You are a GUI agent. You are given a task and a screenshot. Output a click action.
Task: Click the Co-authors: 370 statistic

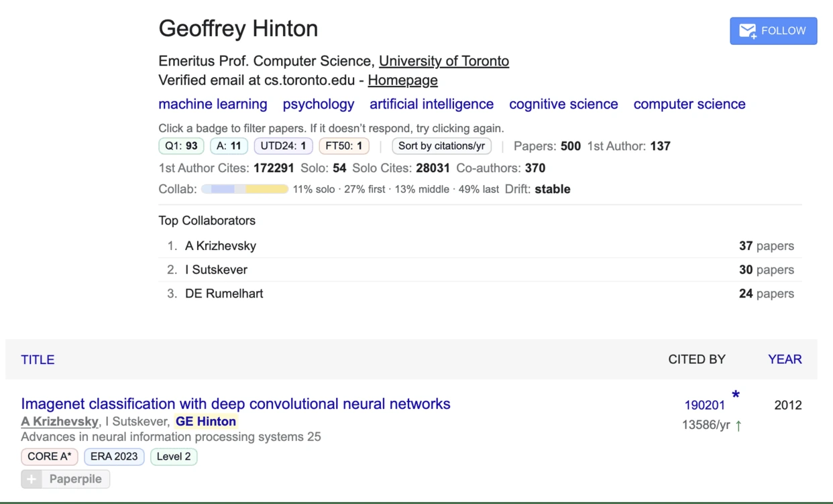pyautogui.click(x=501, y=168)
